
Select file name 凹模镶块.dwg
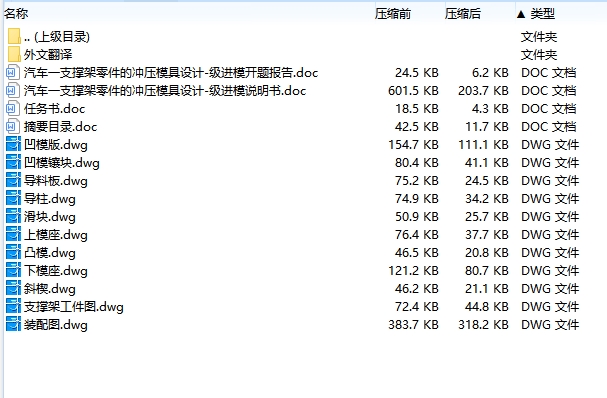click(x=62, y=162)
